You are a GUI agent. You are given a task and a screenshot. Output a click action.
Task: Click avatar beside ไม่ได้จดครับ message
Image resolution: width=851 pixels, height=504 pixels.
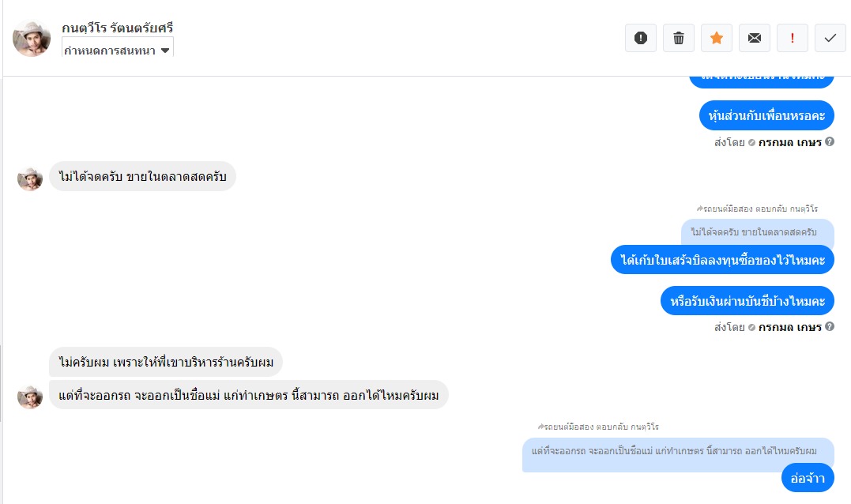pos(30,179)
